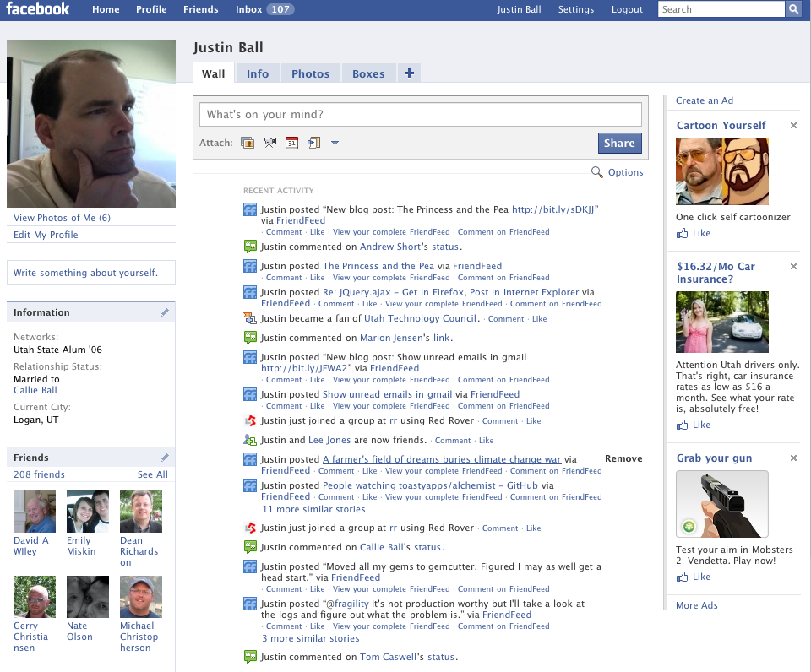
Task: Add a new tab with plus icon
Action: 409,73
